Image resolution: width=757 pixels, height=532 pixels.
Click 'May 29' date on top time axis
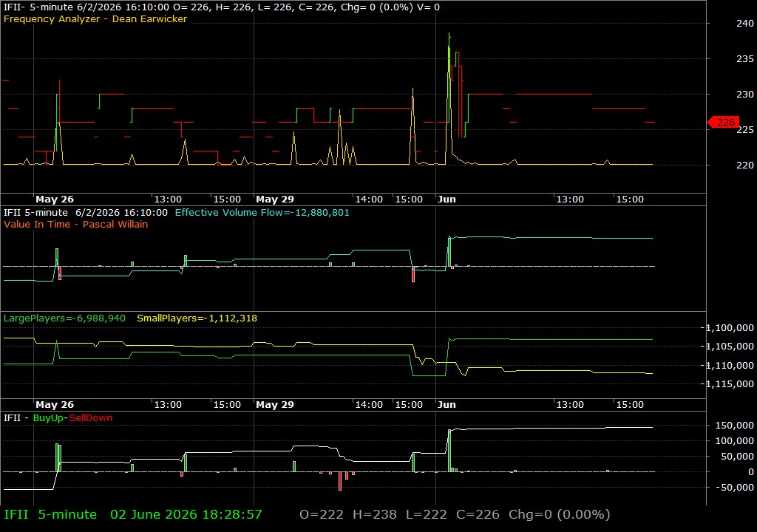[x=275, y=199]
